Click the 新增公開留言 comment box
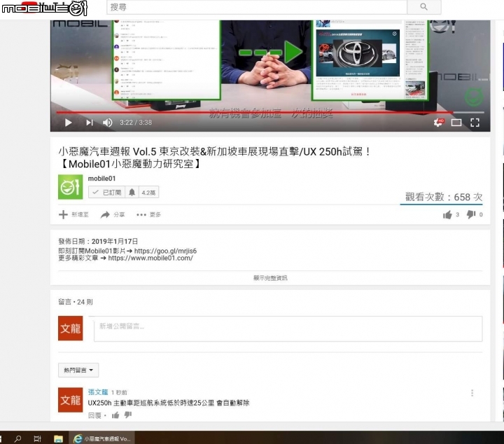The width and height of the screenshot is (504, 444). pos(288,328)
